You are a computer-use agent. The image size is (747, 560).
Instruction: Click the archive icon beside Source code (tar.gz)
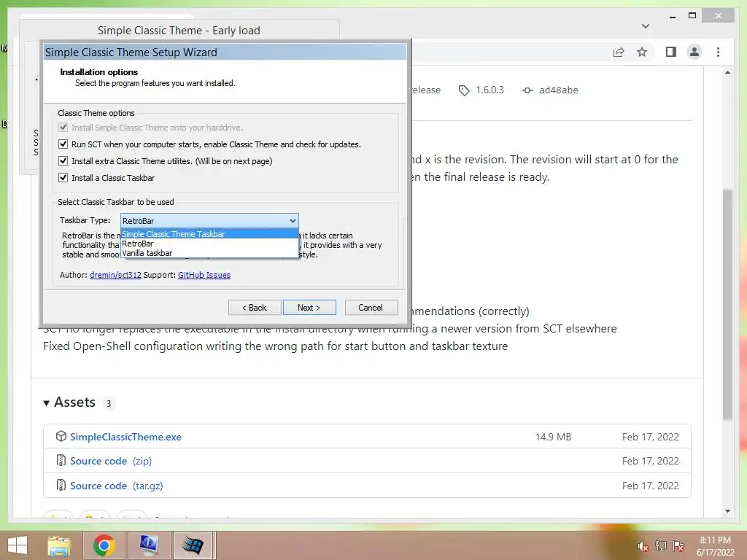tap(61, 485)
